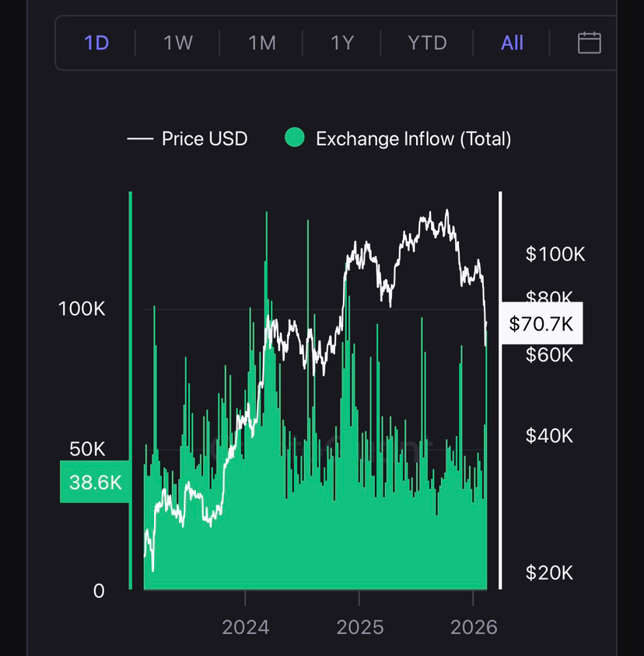Viewport: 644px width, 656px height.
Task: Open the calendar date picker icon
Action: pyautogui.click(x=589, y=43)
